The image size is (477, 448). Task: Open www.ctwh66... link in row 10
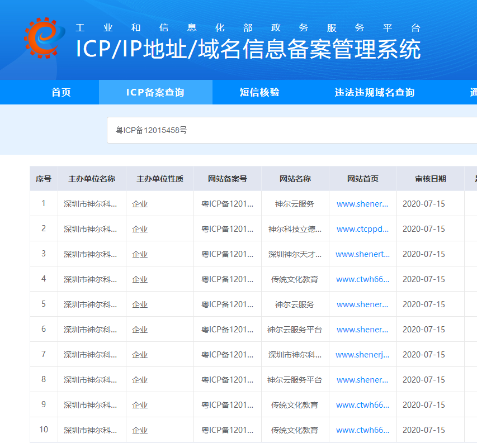click(x=362, y=430)
